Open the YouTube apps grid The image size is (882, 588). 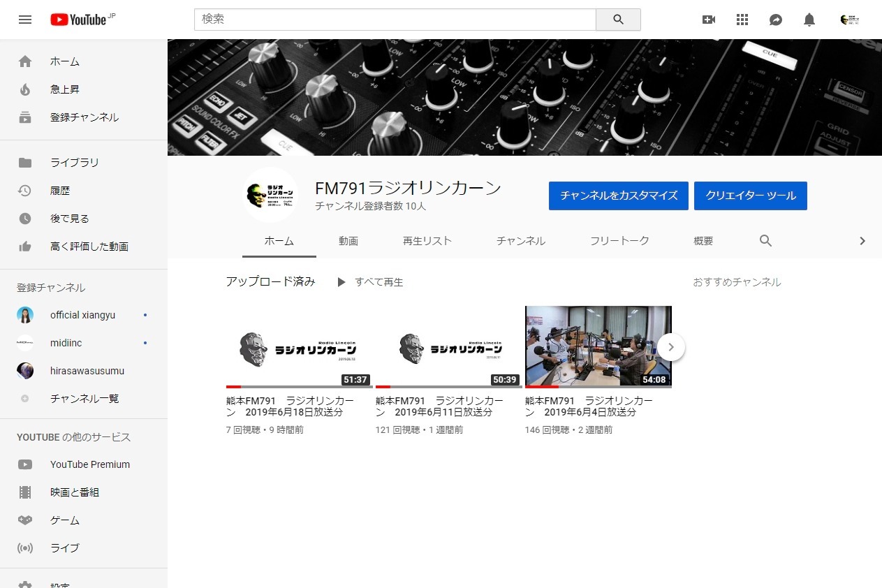tap(742, 20)
